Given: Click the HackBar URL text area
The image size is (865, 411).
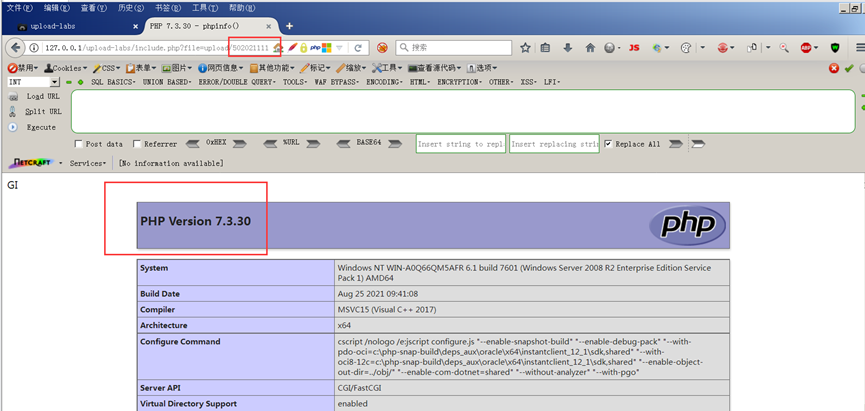Looking at the screenshot, I should coord(463,111).
